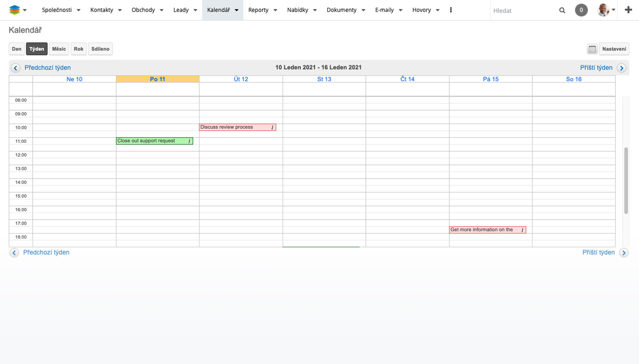The width and height of the screenshot is (639, 364).
Task: Switch to Den view
Action: pyautogui.click(x=17, y=49)
